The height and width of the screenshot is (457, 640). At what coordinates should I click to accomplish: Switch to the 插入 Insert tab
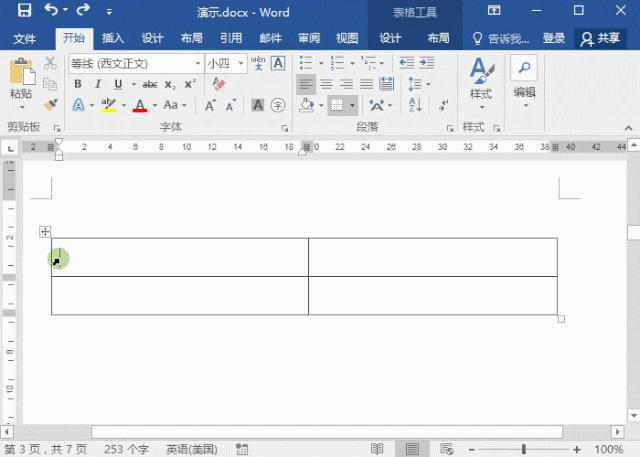pyautogui.click(x=113, y=39)
